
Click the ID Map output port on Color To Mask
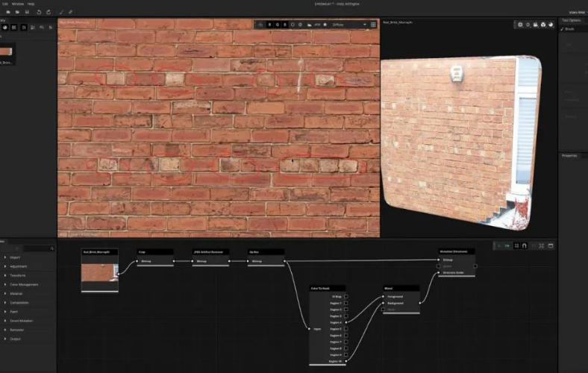click(345, 296)
